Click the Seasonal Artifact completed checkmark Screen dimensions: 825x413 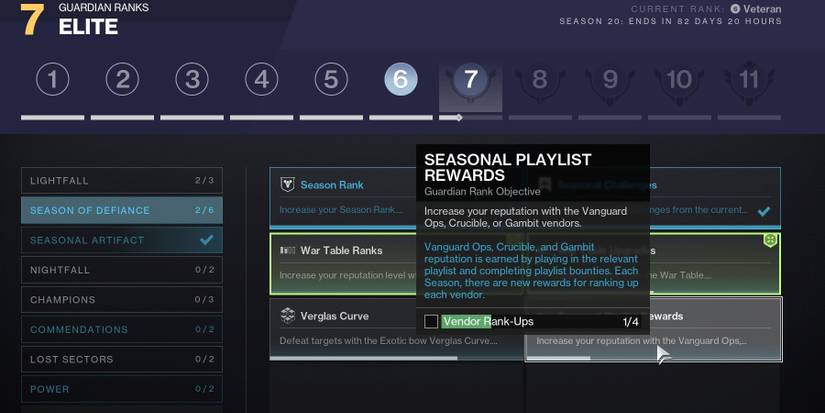207,240
